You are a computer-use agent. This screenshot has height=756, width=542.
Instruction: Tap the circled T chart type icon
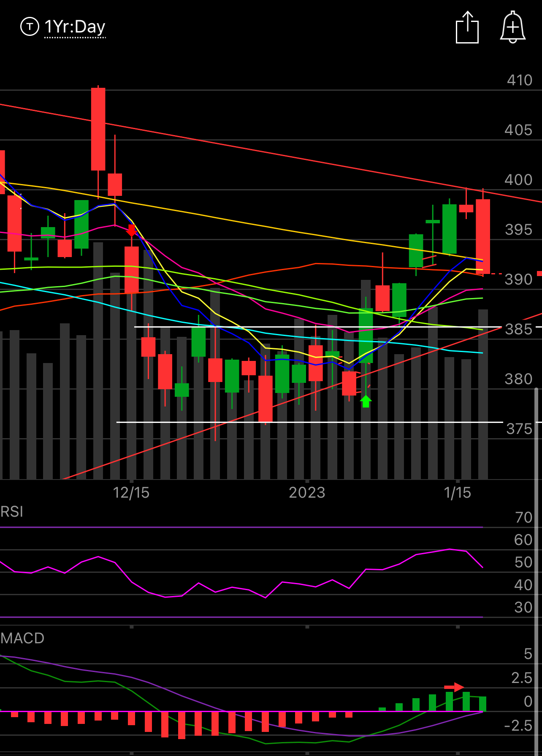[x=30, y=27]
